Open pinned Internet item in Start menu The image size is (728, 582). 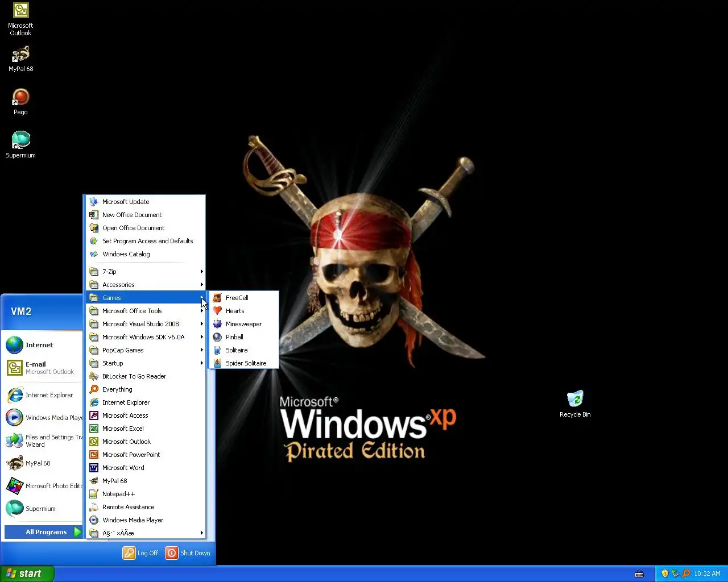(x=43, y=345)
